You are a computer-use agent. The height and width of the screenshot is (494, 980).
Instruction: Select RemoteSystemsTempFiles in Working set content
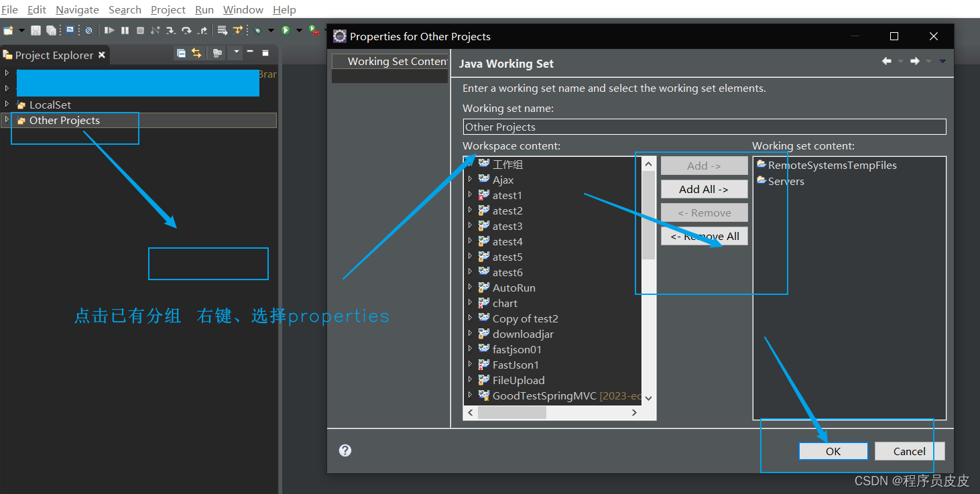coord(832,166)
